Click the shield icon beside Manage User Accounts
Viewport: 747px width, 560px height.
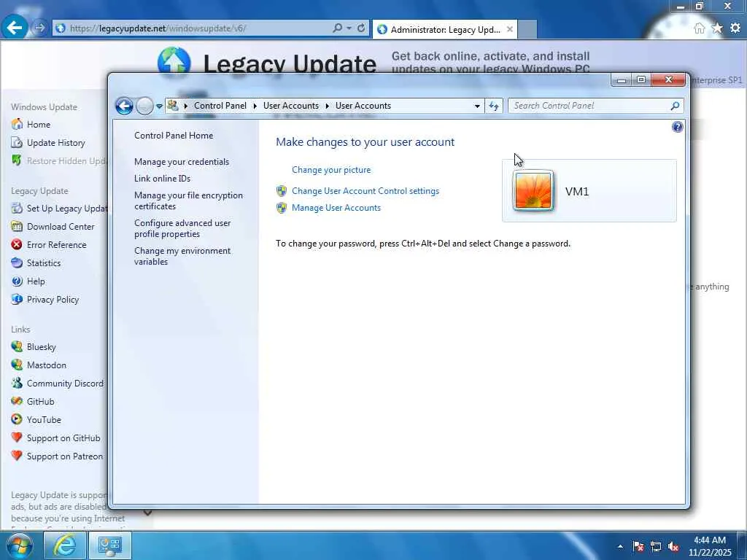coord(282,208)
